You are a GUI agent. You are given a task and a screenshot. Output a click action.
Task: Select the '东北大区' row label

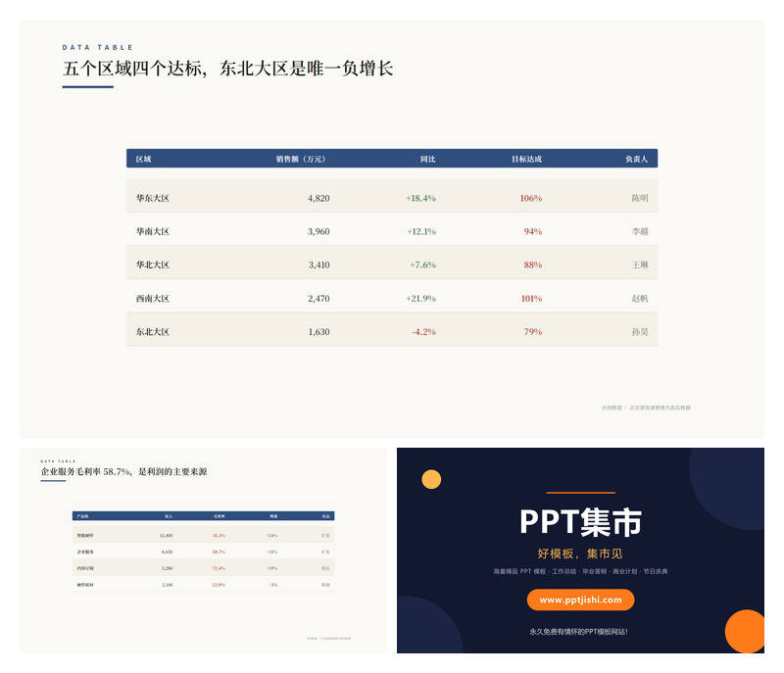pos(153,332)
